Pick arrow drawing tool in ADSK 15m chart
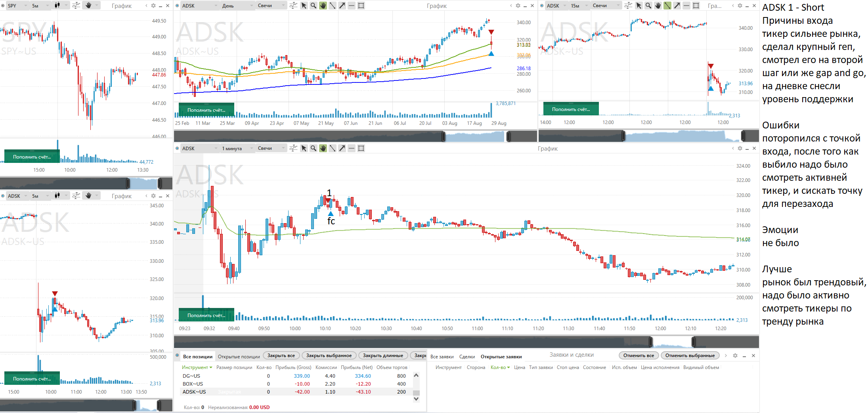 677,6
